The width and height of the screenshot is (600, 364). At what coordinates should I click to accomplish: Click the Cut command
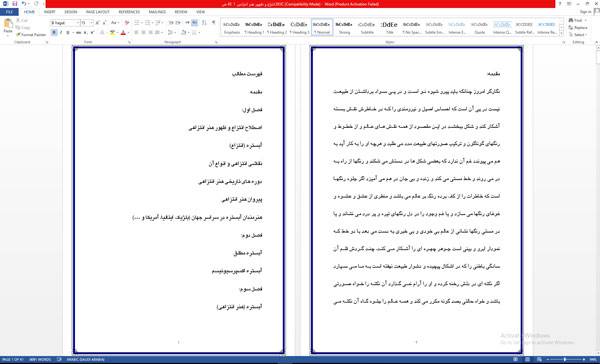click(x=23, y=20)
